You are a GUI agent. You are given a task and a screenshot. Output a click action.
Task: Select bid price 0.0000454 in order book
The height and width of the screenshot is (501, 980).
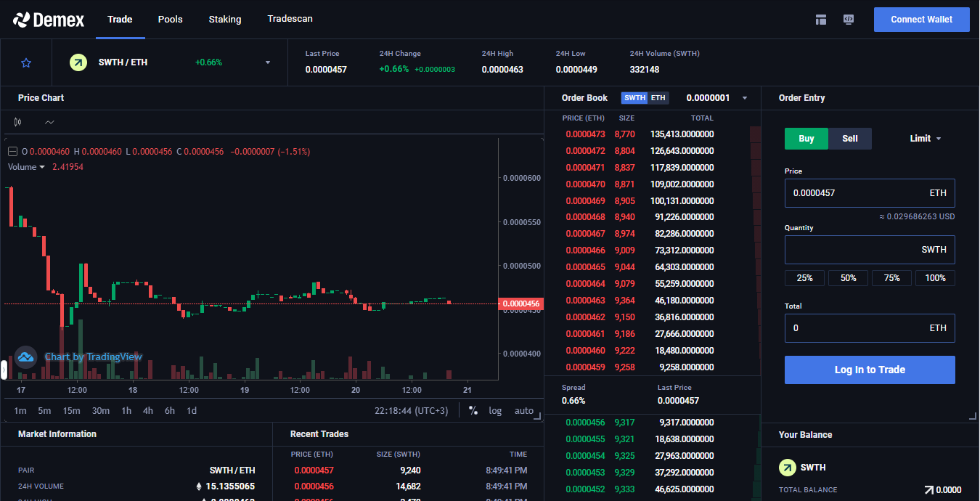tap(585, 456)
